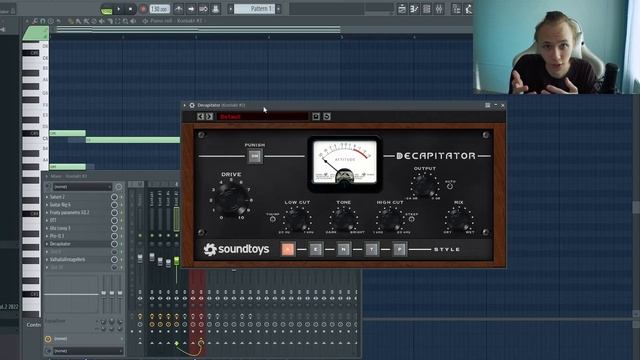Click the red Record button

[143, 9]
